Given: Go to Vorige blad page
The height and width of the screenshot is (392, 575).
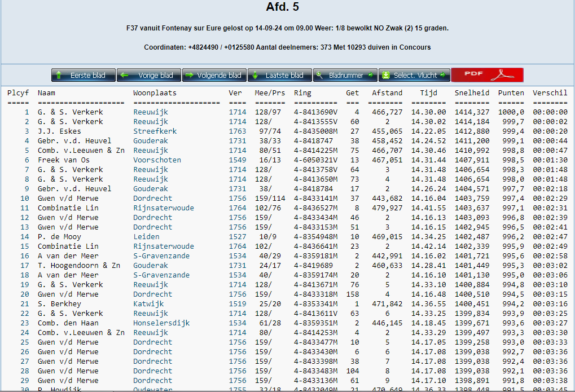Looking at the screenshot, I should coord(148,75).
